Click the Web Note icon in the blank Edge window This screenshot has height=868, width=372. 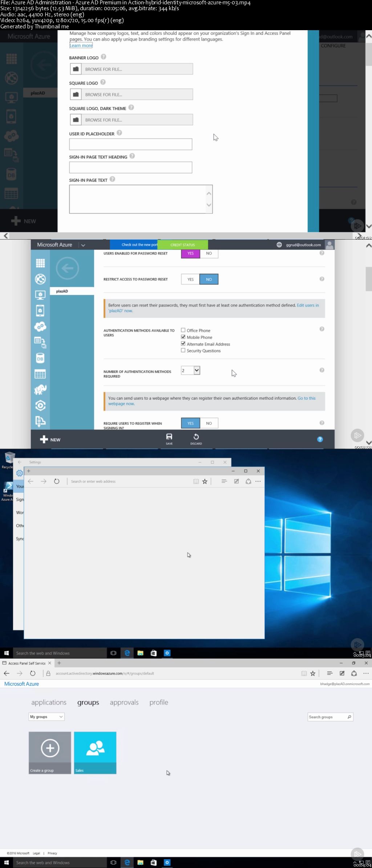coord(236,481)
